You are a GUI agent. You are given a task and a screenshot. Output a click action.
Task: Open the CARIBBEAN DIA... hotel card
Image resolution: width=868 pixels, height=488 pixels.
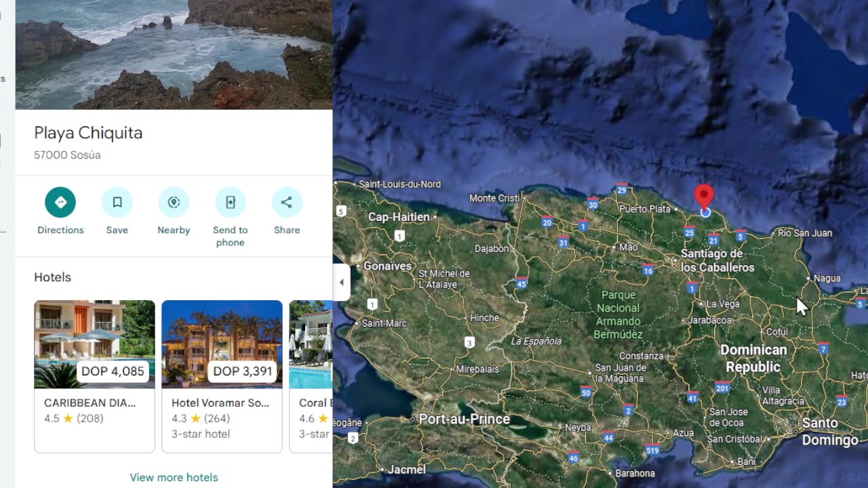(x=94, y=376)
